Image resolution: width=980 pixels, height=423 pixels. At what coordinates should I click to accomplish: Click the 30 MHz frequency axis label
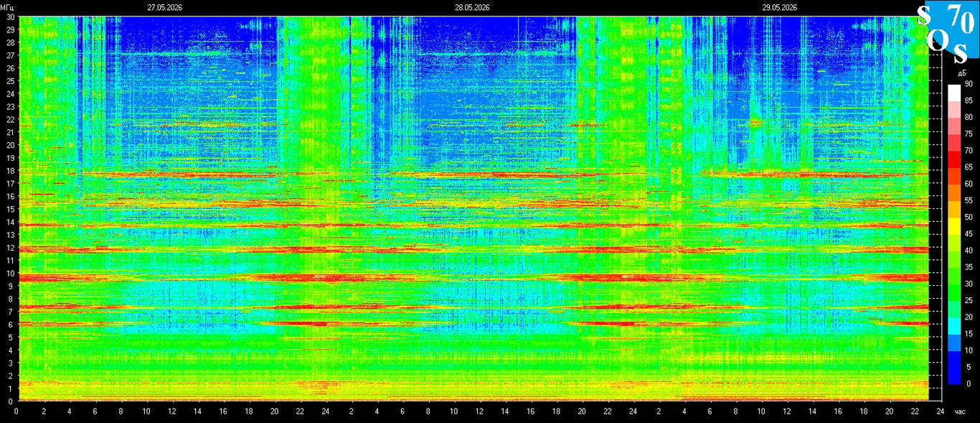point(9,17)
